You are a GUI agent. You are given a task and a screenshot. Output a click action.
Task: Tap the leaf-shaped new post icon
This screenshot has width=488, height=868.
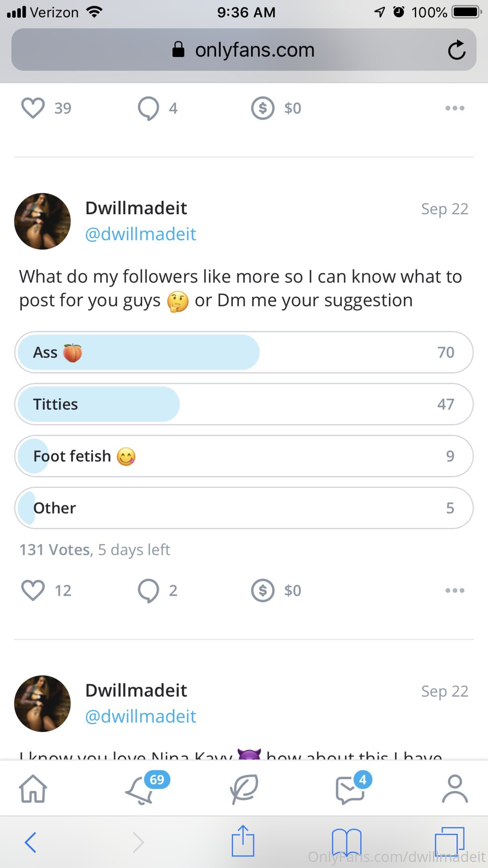click(244, 788)
